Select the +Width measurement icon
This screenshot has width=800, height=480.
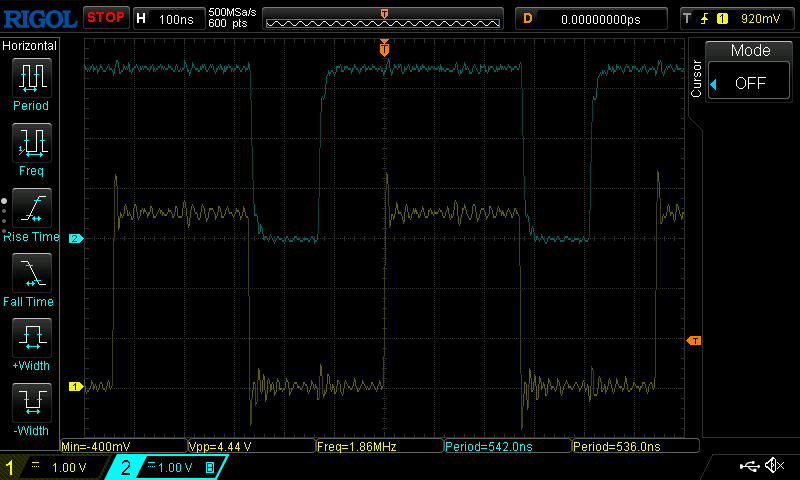coord(31,337)
